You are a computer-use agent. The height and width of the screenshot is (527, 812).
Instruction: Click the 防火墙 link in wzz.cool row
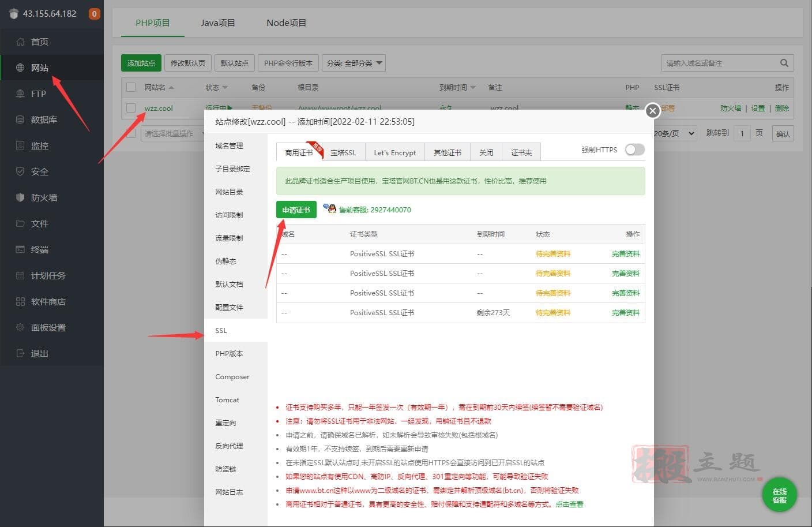pyautogui.click(x=731, y=108)
